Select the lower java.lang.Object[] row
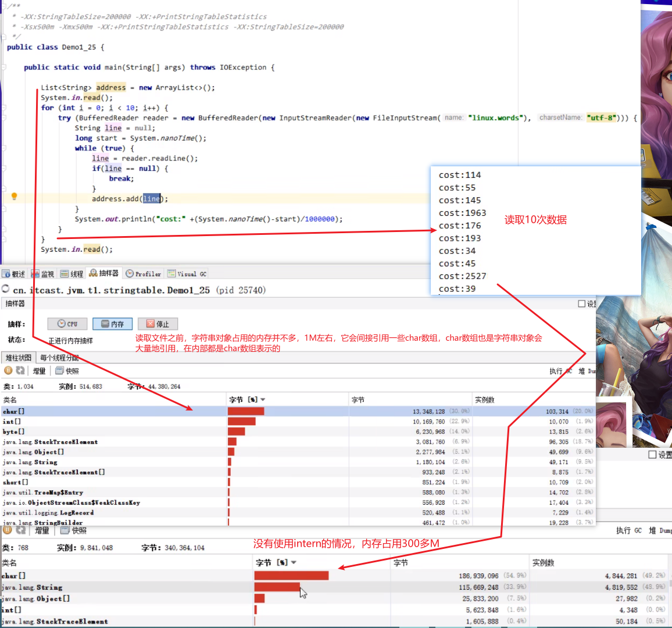672x628 pixels. pos(336,598)
